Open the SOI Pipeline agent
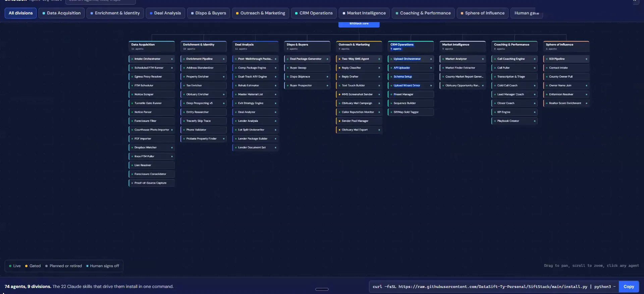Screen dimensions: 644x294 click(x=566, y=59)
